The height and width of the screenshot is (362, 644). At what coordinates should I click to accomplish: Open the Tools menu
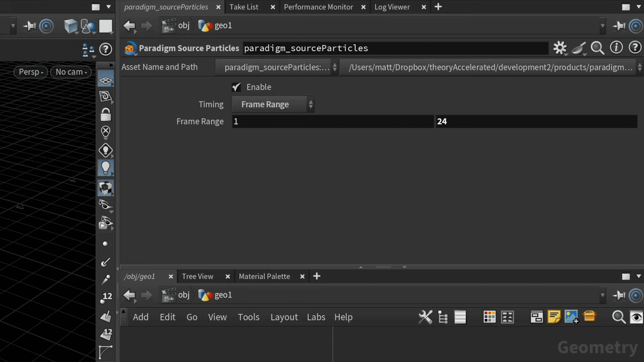[x=249, y=317]
